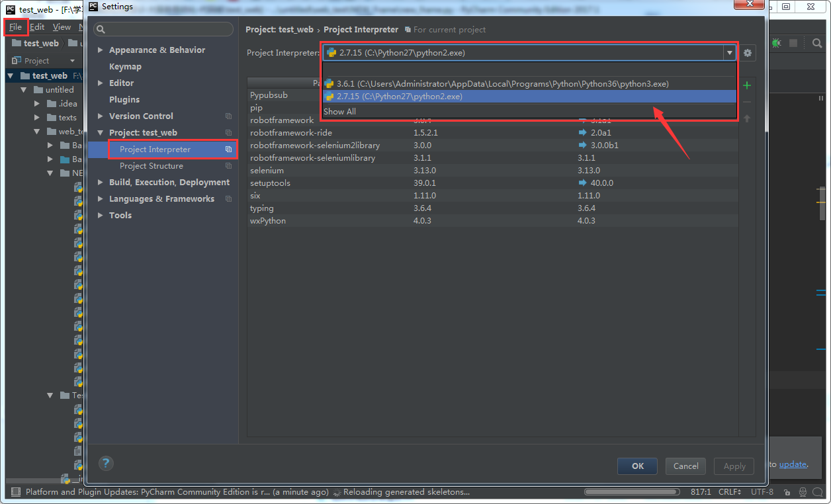Open the Keymap settings page

point(125,67)
